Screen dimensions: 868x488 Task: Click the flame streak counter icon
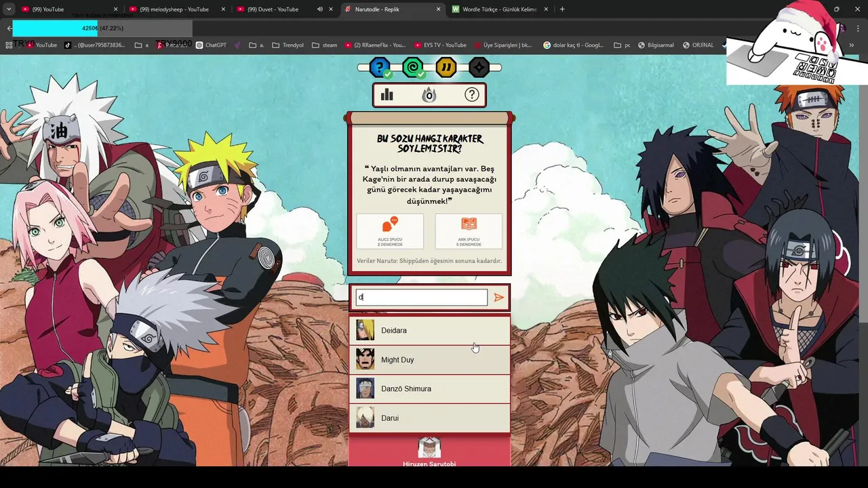tap(429, 95)
